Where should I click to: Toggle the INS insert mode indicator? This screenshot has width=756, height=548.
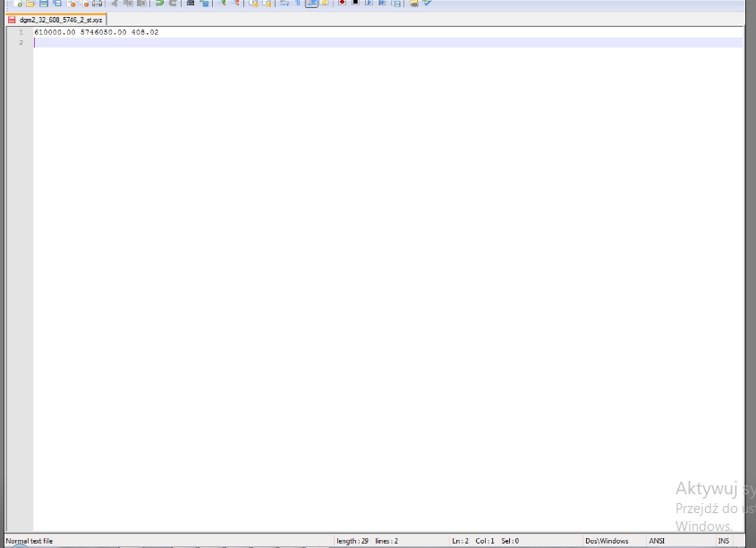pyautogui.click(x=723, y=541)
